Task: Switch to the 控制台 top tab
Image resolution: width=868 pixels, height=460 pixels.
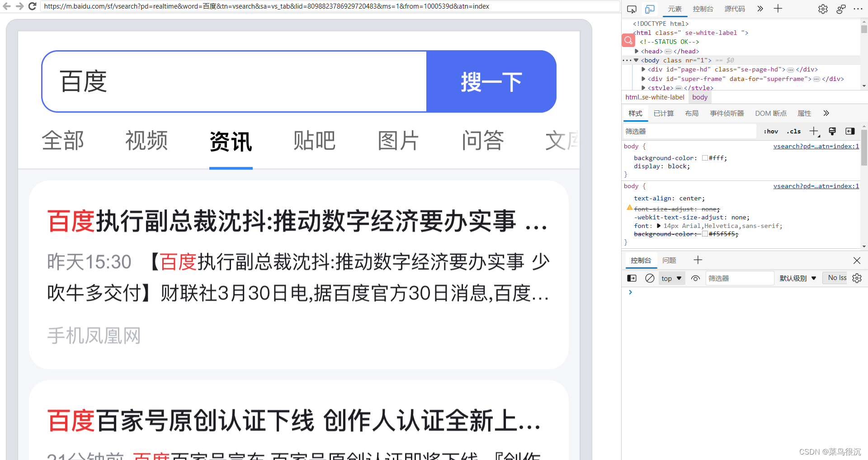Action: coord(703,9)
